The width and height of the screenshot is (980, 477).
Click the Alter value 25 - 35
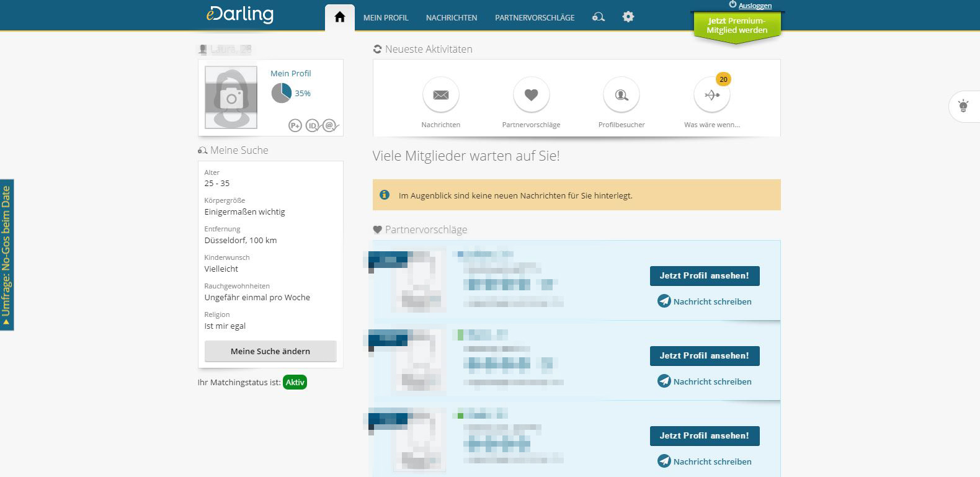217,184
